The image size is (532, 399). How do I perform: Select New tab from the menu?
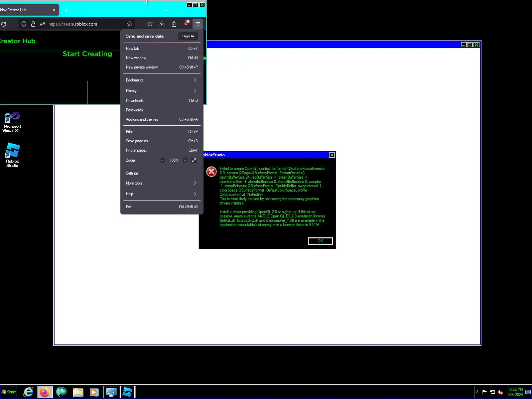click(162, 49)
